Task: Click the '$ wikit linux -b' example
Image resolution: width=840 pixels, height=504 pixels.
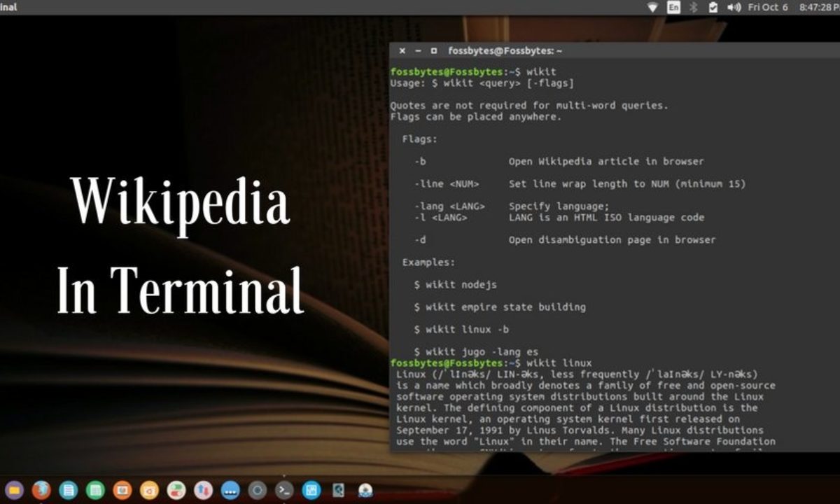Action: [x=461, y=330]
